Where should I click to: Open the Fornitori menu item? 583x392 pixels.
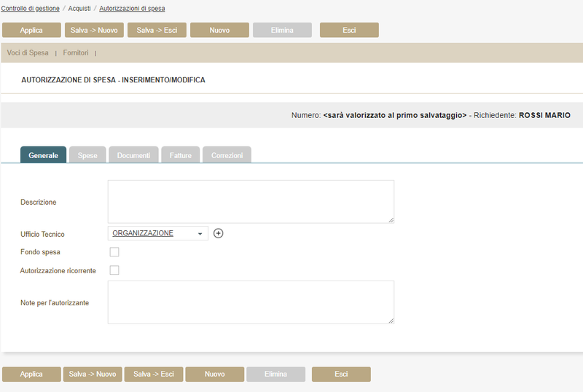point(76,53)
